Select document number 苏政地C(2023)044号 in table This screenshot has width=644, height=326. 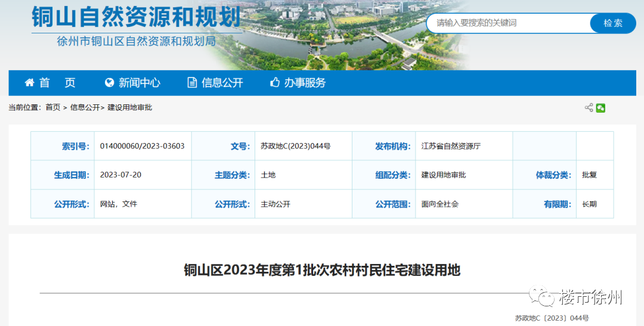click(295, 146)
